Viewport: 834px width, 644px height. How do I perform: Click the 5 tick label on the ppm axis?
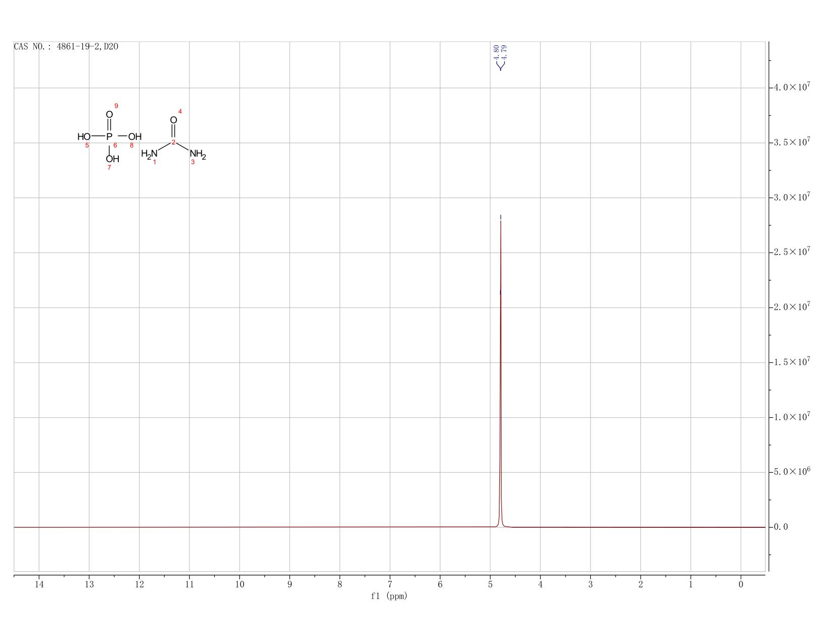click(490, 584)
